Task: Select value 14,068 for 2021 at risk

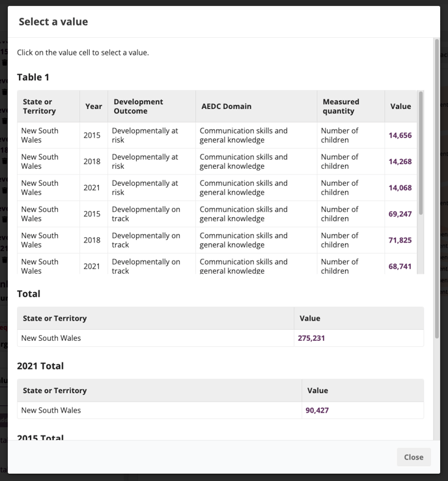Action: pyautogui.click(x=400, y=188)
